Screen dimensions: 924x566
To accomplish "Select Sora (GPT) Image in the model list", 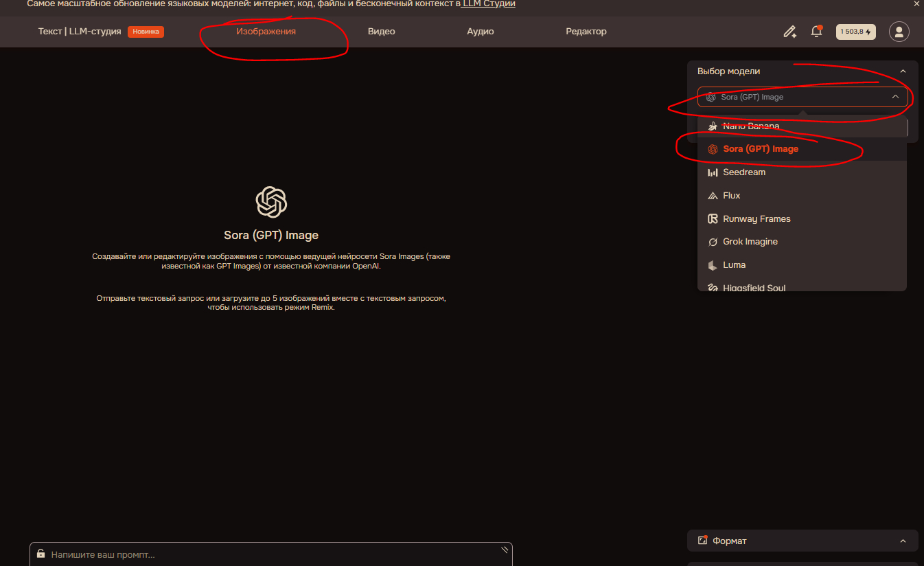I will coord(802,149).
